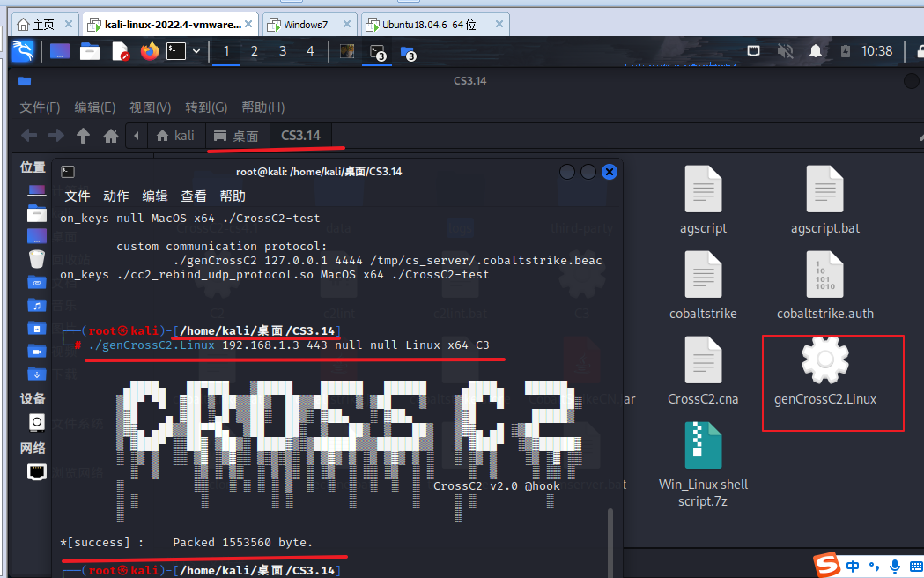Switch to workspace 3
The image size is (924, 578).
282,51
